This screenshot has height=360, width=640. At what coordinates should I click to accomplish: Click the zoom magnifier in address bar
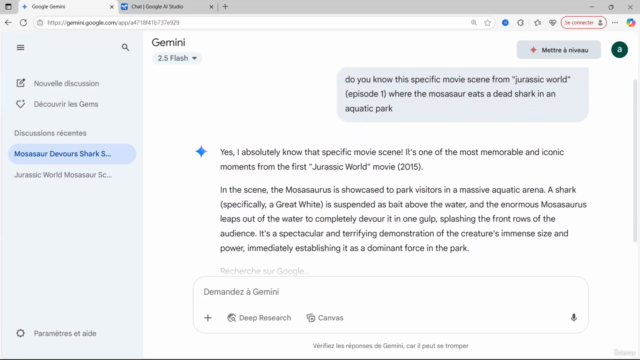(473, 23)
